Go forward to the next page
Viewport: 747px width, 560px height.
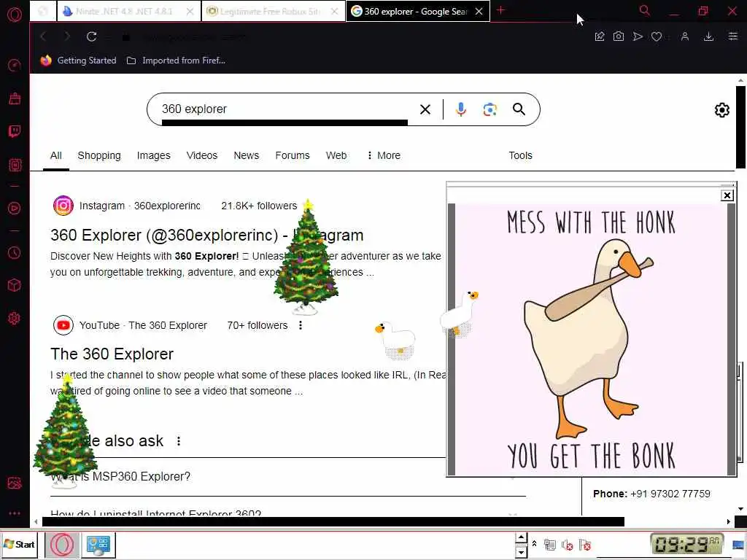point(66,36)
